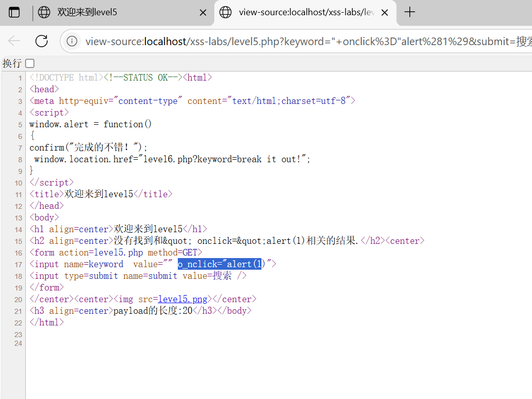Click the globe icon on level5 tab
The width and height of the screenshot is (532, 399).
(x=44, y=13)
